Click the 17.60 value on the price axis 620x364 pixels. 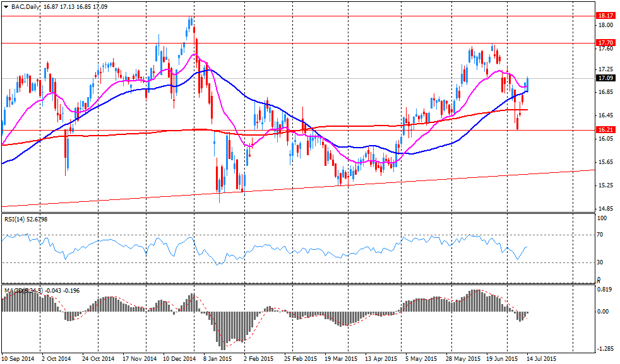click(x=605, y=49)
